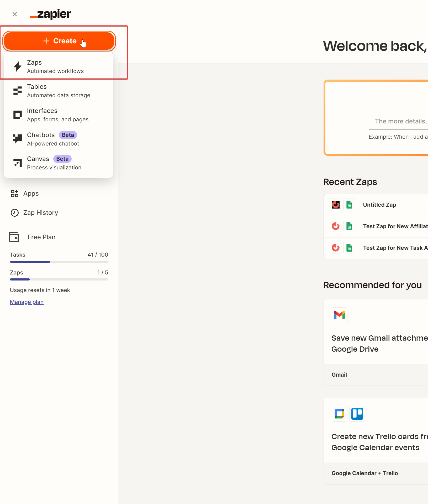Open the Create dropdown menu
The height and width of the screenshot is (504, 428).
coord(59,41)
